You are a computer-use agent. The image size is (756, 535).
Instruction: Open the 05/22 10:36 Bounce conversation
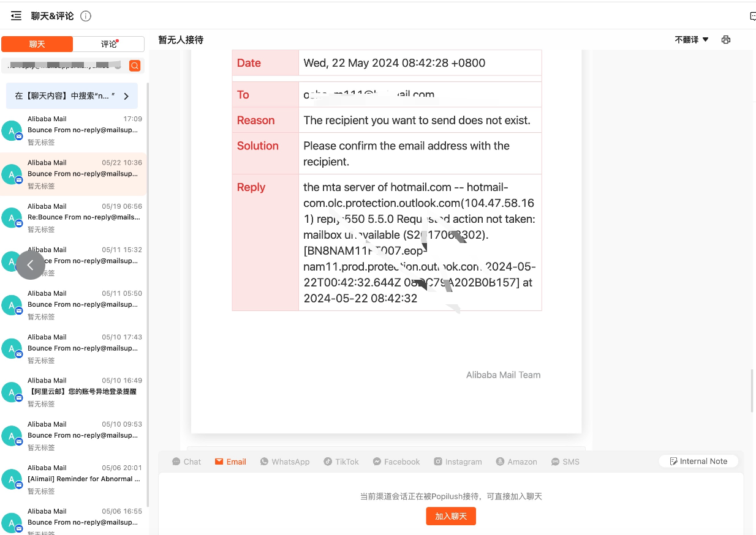73,174
